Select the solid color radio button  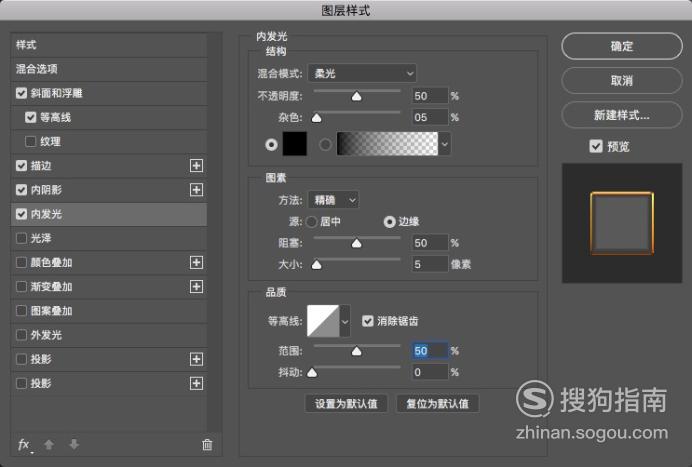pos(271,144)
